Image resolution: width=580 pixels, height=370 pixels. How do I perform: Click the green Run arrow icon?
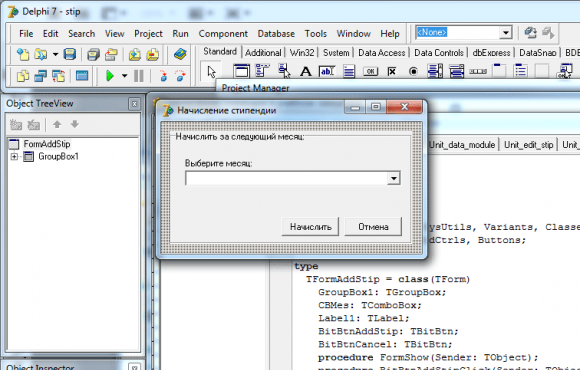(x=110, y=76)
